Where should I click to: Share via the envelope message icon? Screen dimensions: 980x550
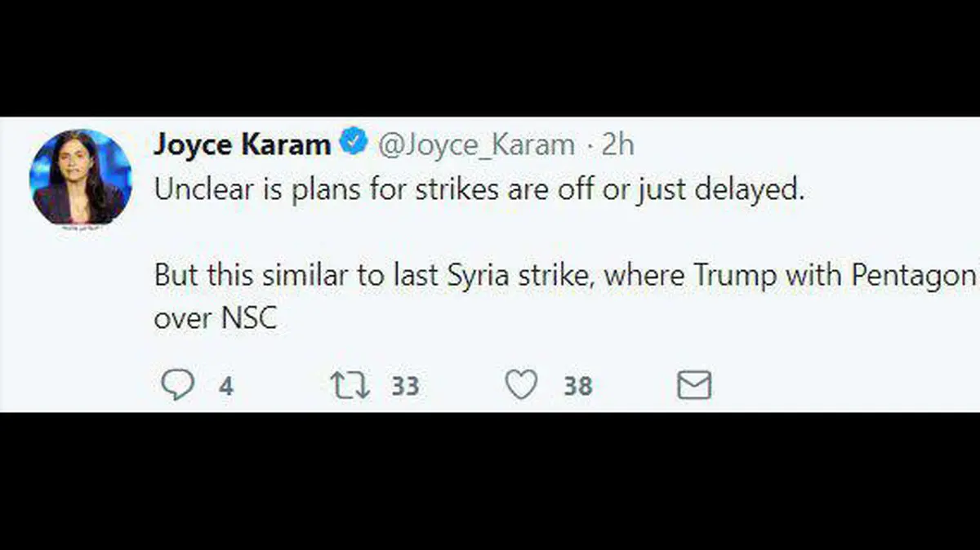(694, 385)
